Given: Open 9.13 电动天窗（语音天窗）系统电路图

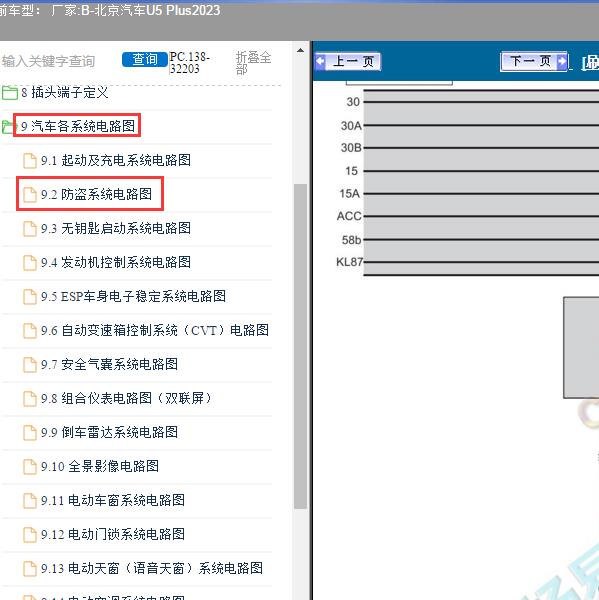Looking at the screenshot, I should click(x=152, y=569).
